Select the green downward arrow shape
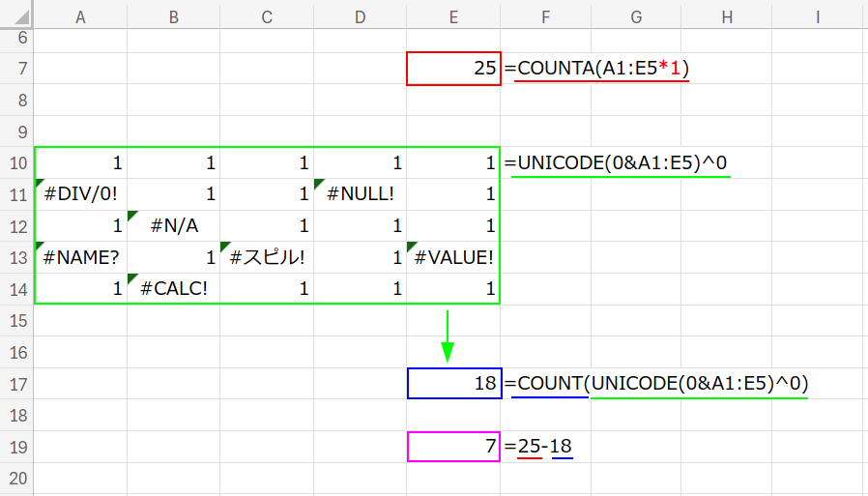Screen dimensions: 868x496 (x=447, y=336)
